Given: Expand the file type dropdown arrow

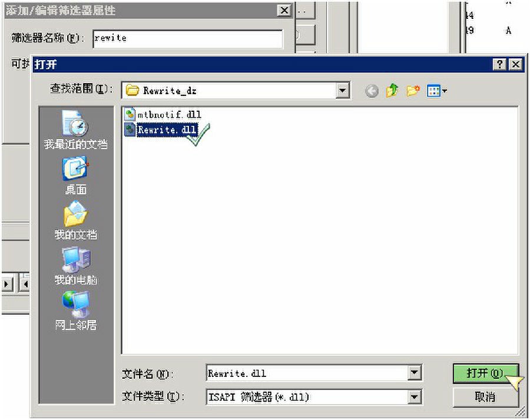Looking at the screenshot, I should [x=415, y=396].
